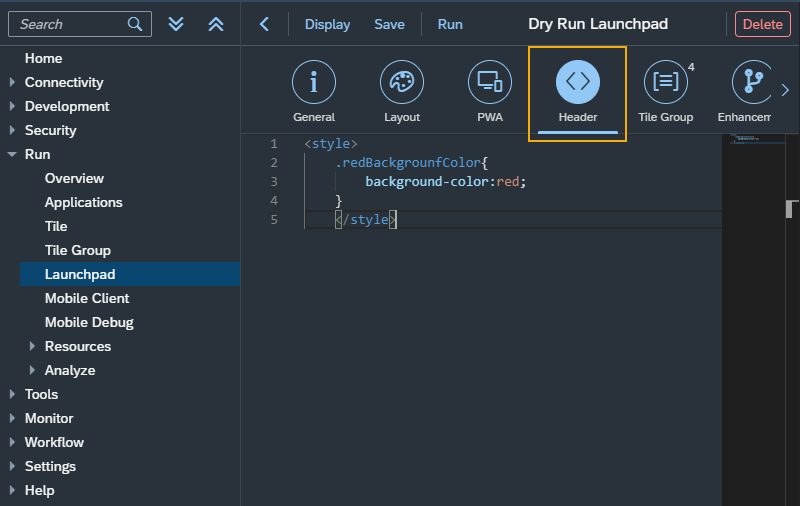800x506 pixels.
Task: Collapse the Run node
Action: pos(12,154)
